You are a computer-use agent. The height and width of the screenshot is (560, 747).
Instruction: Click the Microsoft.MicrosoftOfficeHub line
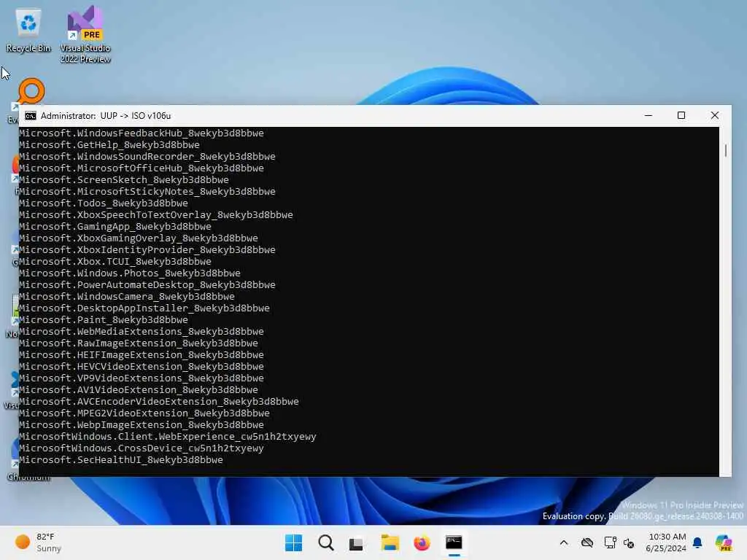pyautogui.click(x=142, y=168)
